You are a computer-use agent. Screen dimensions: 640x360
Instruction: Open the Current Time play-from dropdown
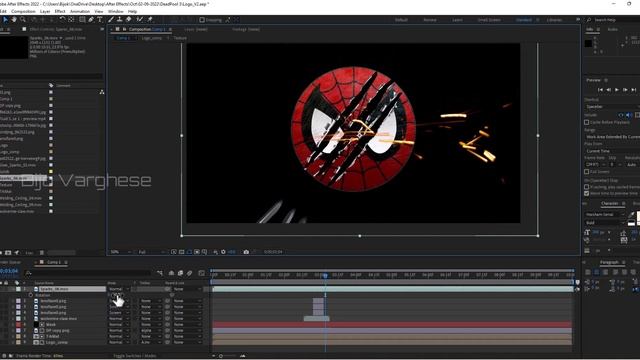612,151
